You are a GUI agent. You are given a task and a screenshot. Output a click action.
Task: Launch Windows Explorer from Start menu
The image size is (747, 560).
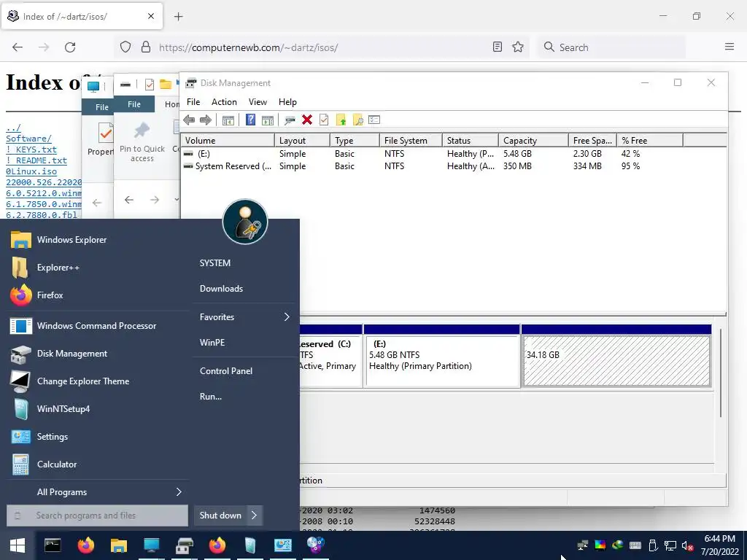coord(97,239)
